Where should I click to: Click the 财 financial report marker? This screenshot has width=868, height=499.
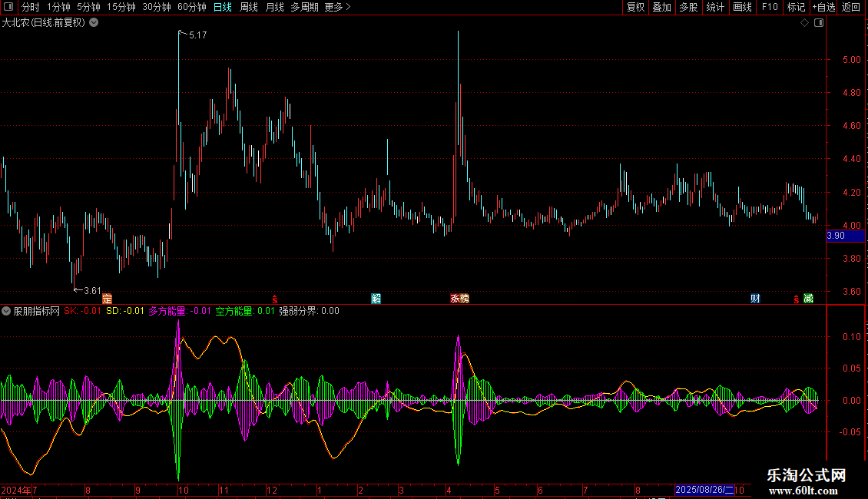click(756, 298)
